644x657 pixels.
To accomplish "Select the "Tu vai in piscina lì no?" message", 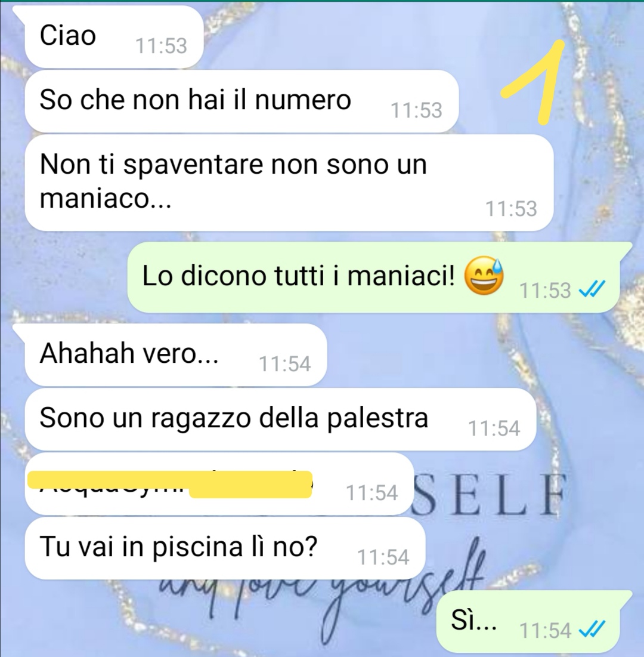I will point(225,548).
